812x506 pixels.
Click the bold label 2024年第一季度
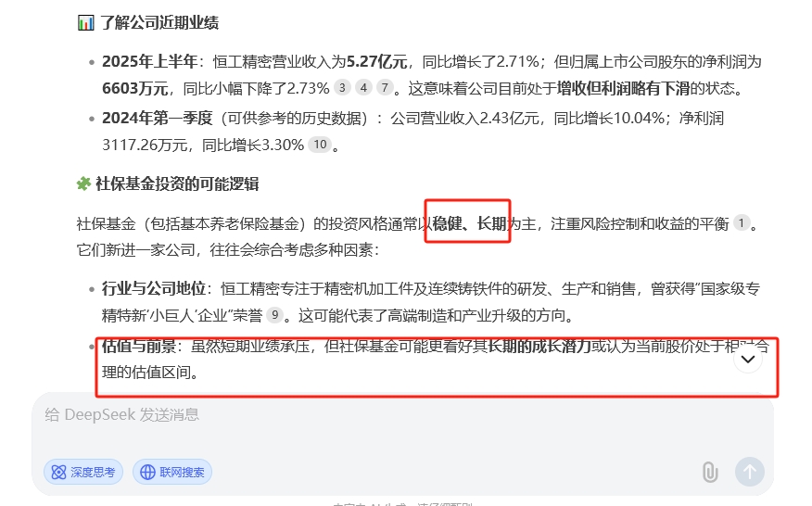(x=158, y=118)
